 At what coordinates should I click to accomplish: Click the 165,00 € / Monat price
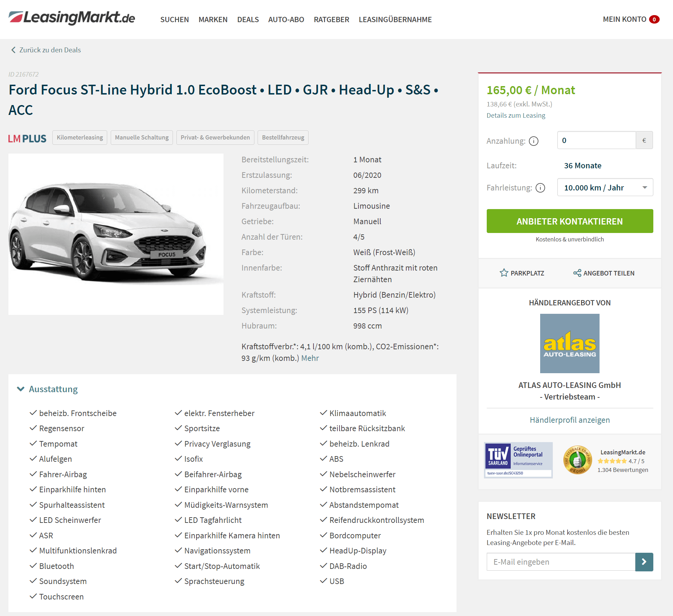531,90
